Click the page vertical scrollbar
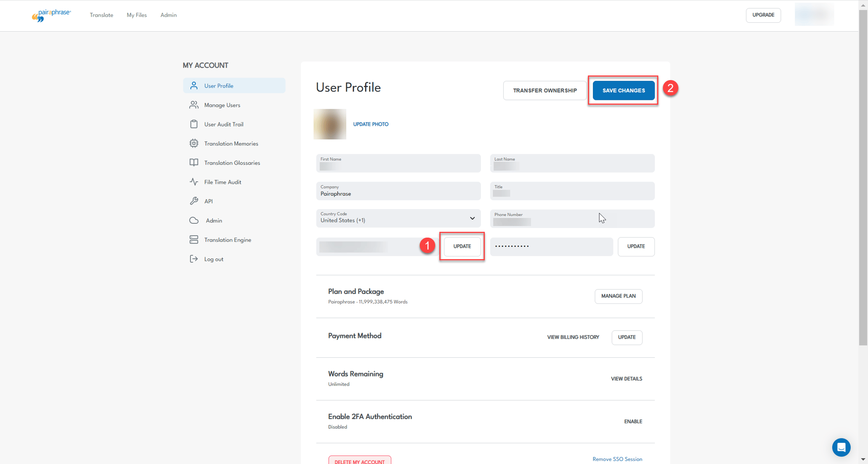Screen dimensions: 868x464 pos(863,177)
